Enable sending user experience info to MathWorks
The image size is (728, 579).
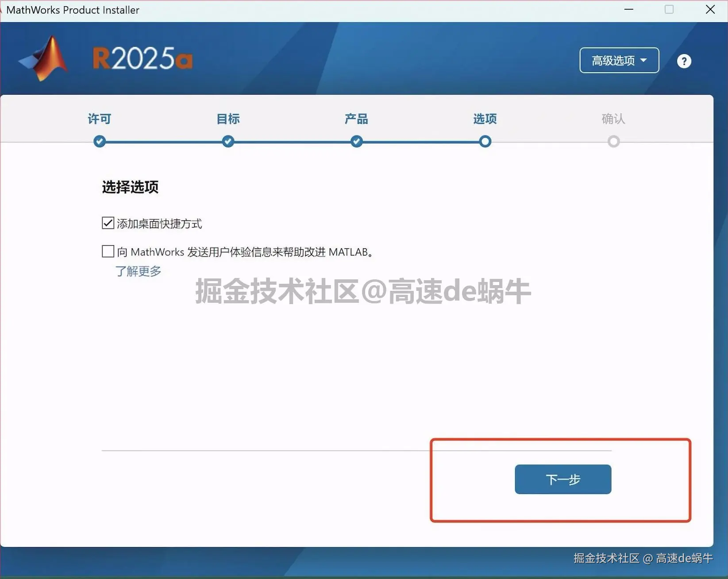click(108, 251)
